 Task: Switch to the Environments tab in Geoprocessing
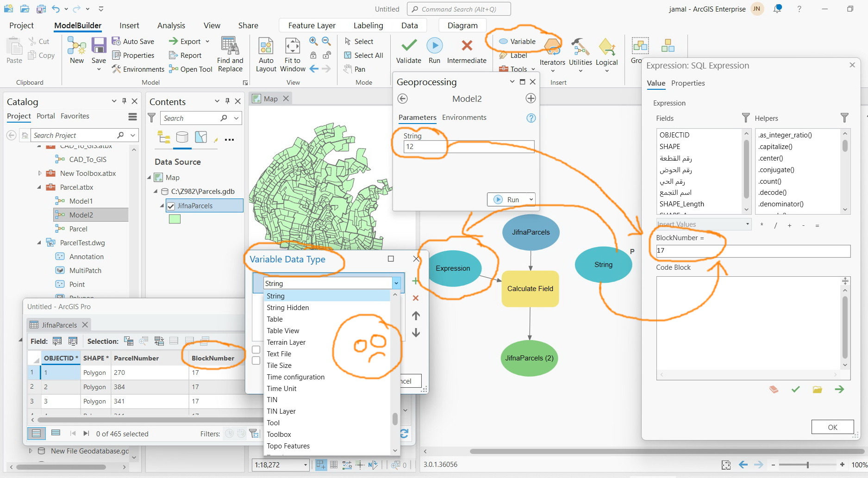click(464, 118)
